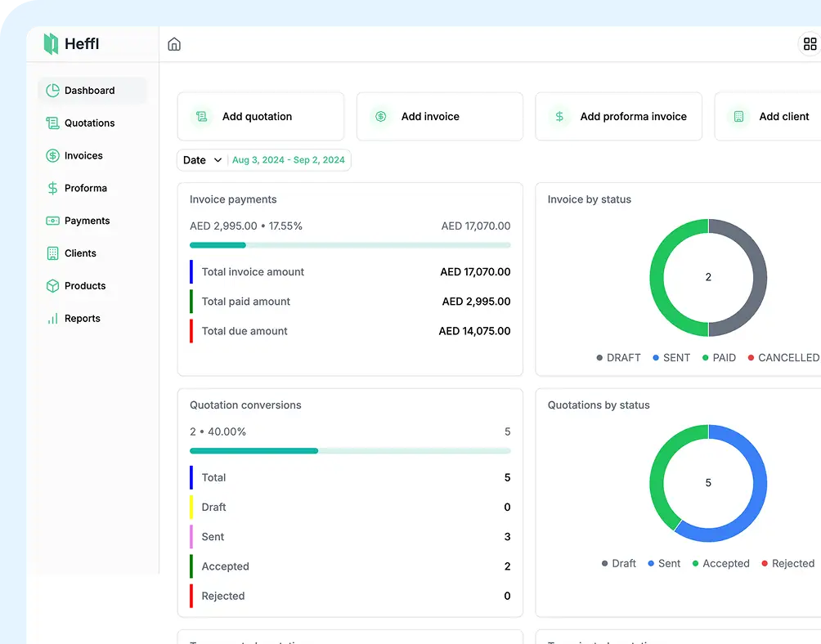This screenshot has width=821, height=644.
Task: Click the icon on Add proforma invoice card
Action: 559,117
